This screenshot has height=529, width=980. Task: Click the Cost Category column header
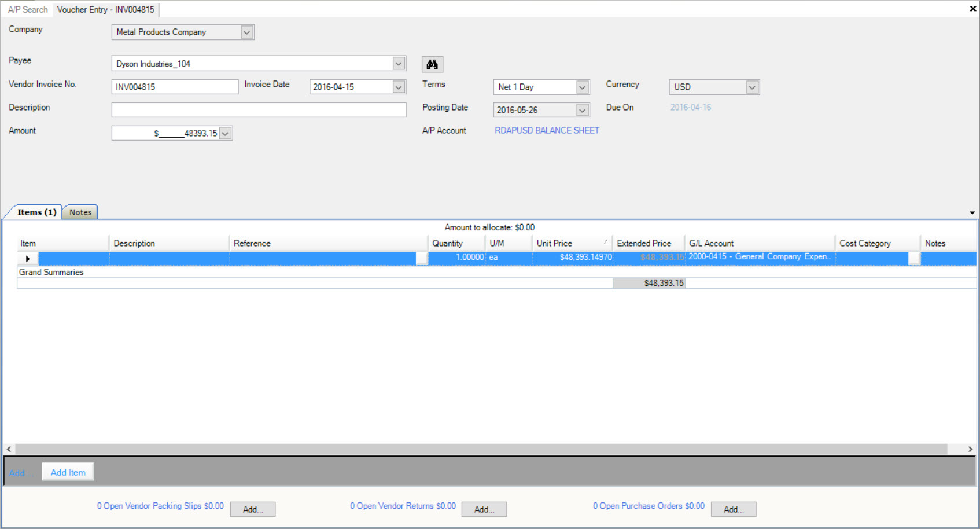(x=878, y=243)
